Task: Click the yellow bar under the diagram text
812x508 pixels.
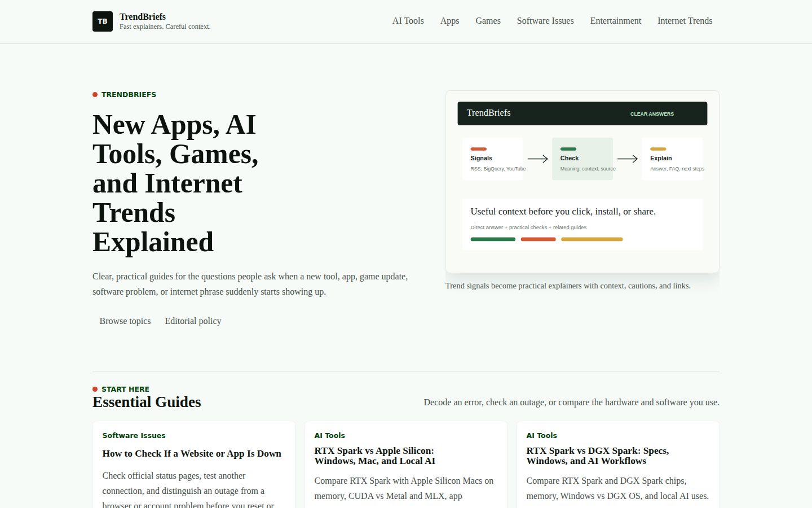Action: (x=592, y=239)
